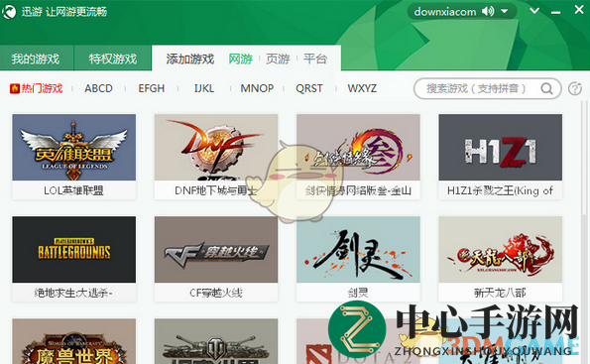This screenshot has height=364, width=590.
Task: Click the DNF地下城与勇士 label
Action: (x=216, y=190)
